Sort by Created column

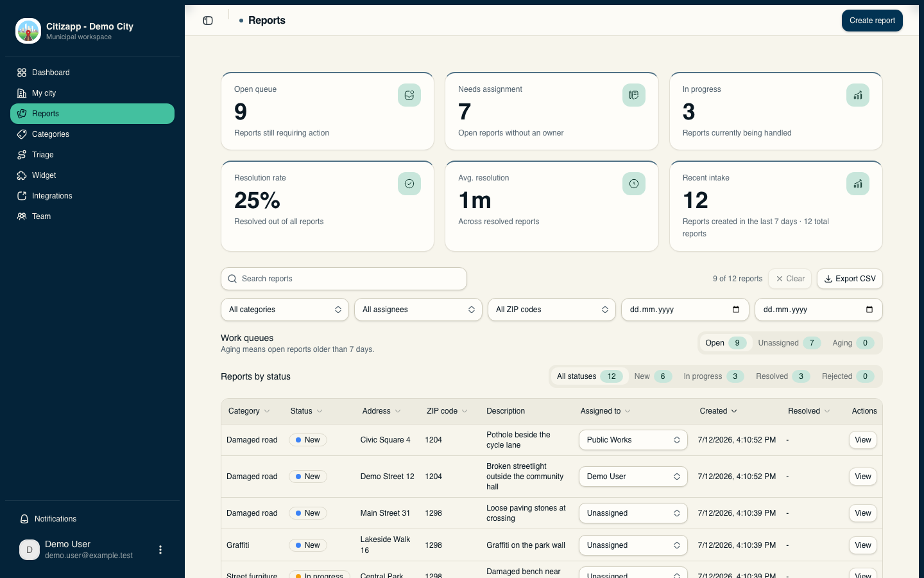[x=718, y=411]
